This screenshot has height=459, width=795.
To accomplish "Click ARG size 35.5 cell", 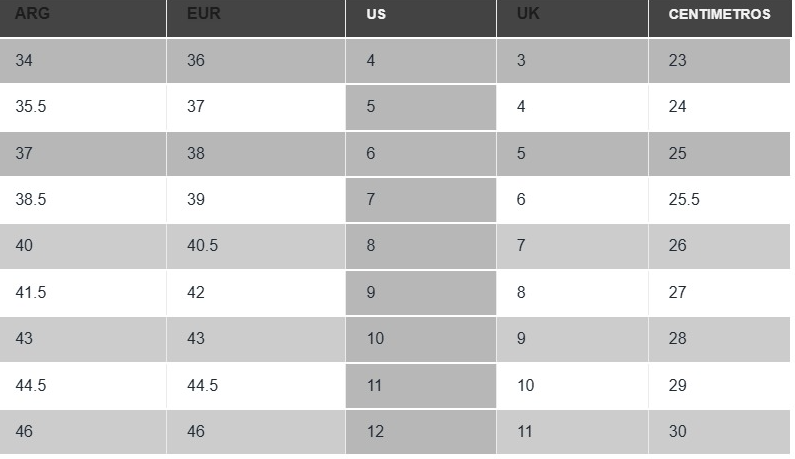I will (x=83, y=107).
